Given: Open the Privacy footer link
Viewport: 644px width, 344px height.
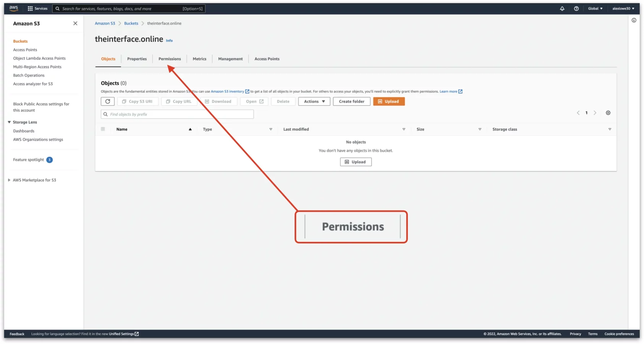Looking at the screenshot, I should pos(575,334).
